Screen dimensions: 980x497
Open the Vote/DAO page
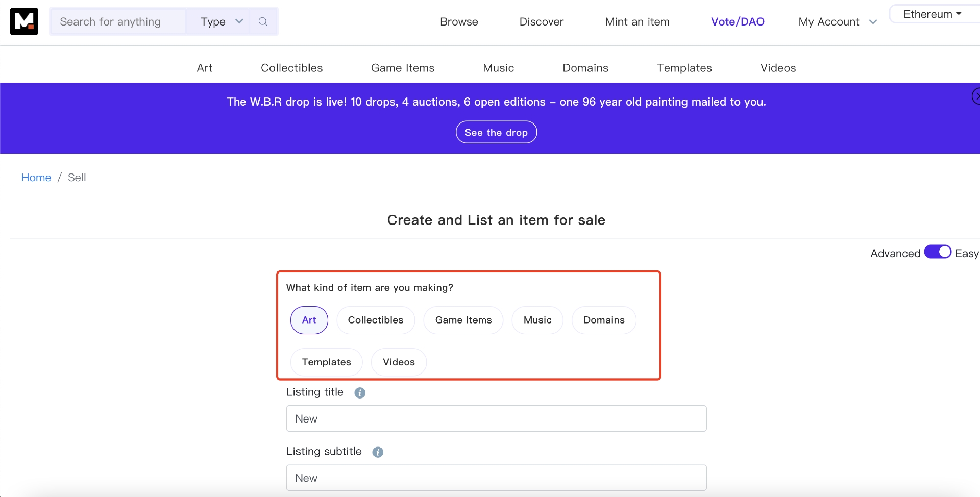[x=738, y=22]
